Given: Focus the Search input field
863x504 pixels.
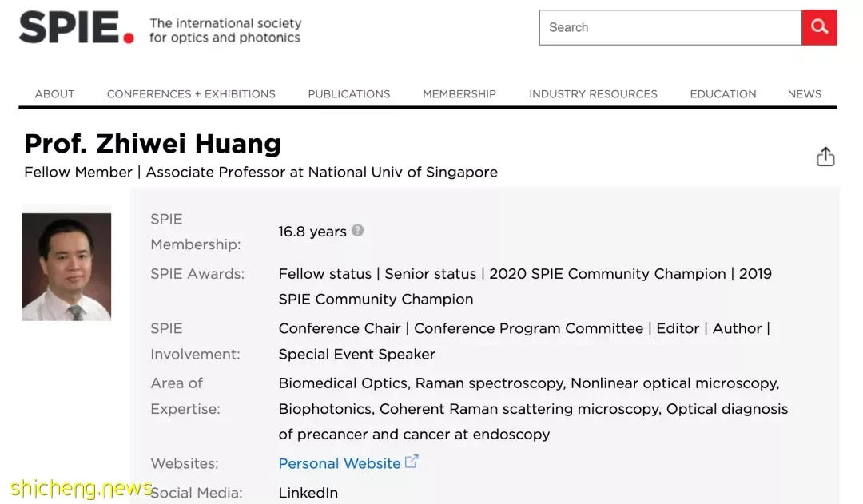Looking at the screenshot, I should coord(670,27).
